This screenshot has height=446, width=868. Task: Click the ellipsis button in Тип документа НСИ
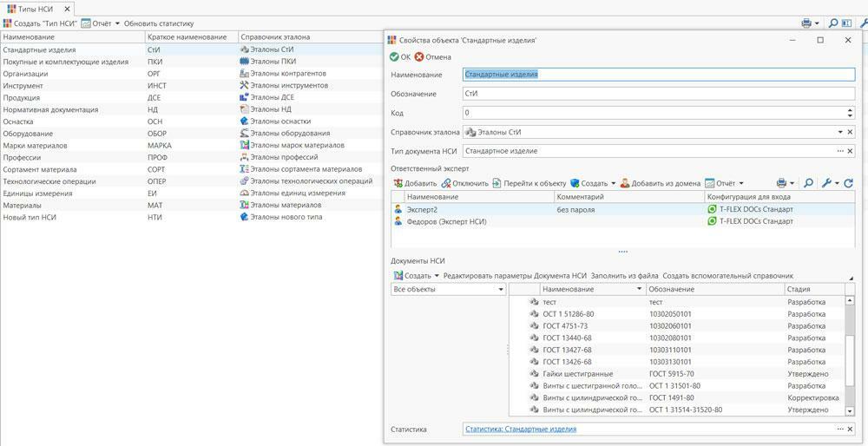[x=840, y=151]
